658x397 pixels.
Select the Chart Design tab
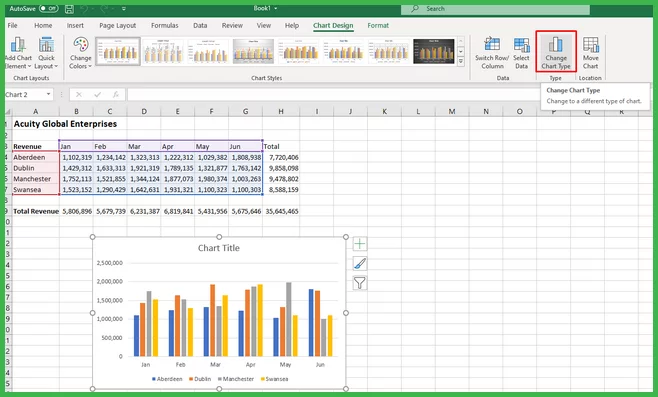point(333,26)
